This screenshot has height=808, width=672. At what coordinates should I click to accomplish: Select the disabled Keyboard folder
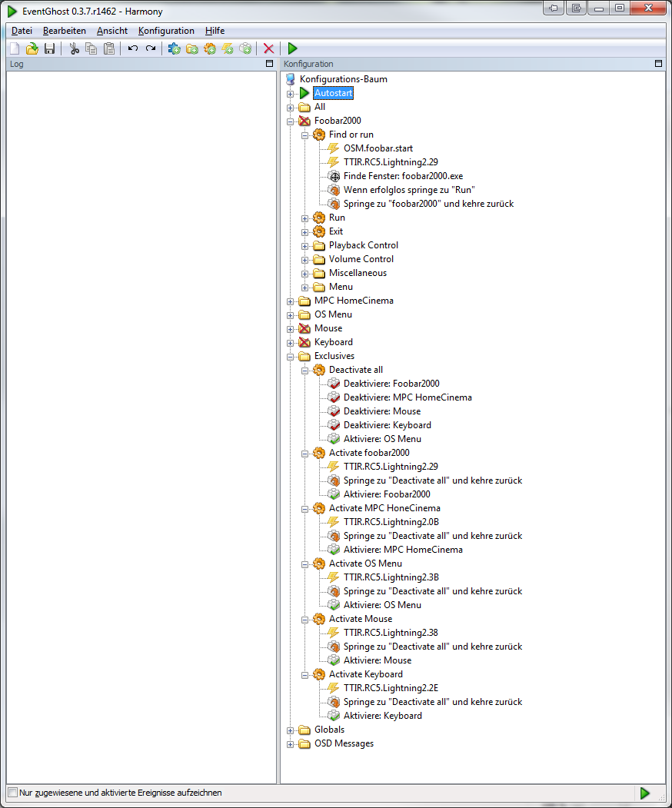334,342
